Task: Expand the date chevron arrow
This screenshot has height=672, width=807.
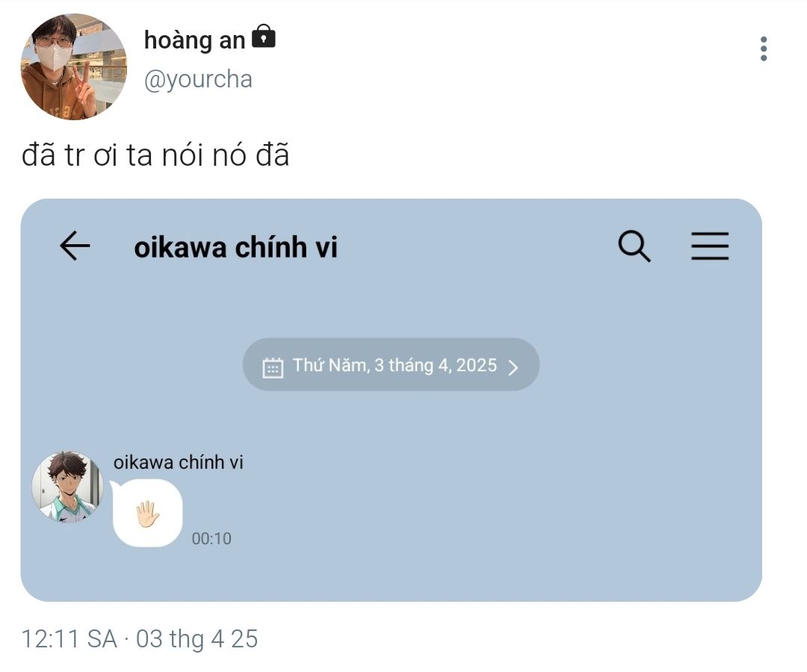Action: click(513, 367)
